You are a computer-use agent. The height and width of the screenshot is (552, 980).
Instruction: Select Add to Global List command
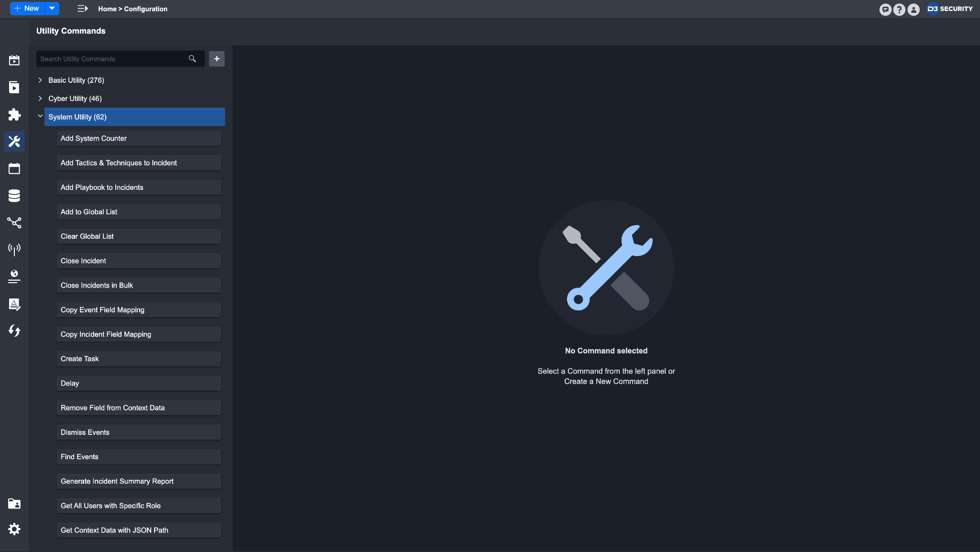[138, 212]
